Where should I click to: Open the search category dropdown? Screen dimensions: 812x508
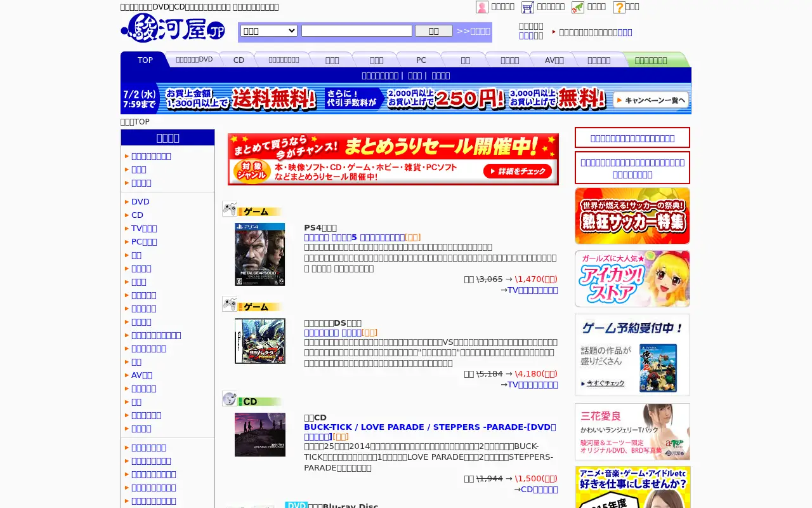(x=269, y=30)
